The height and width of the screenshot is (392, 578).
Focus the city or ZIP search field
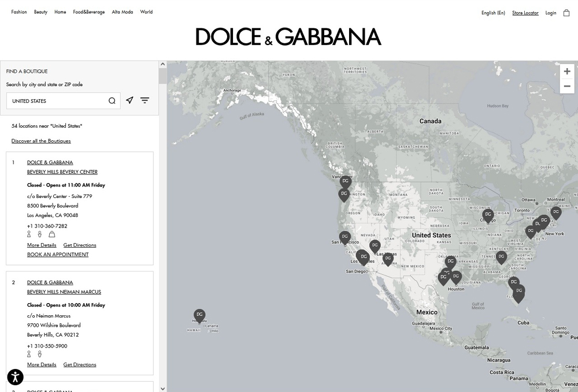coord(58,101)
